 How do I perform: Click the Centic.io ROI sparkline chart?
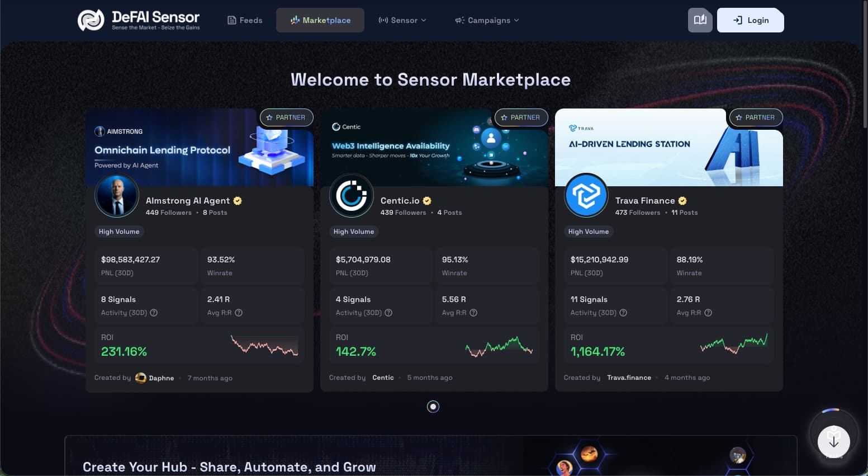pyautogui.click(x=499, y=346)
